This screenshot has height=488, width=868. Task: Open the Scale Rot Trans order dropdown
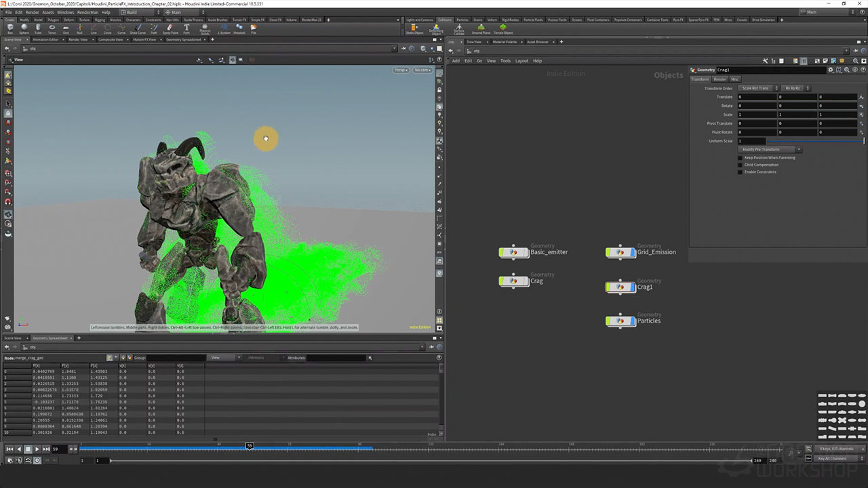757,88
